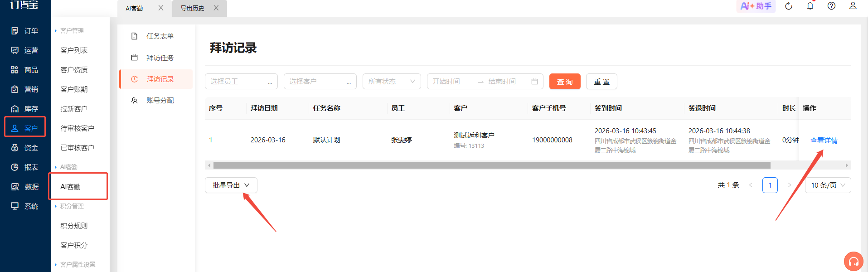
Task: Click the table horizontal scrollbar thumb
Action: 492,165
